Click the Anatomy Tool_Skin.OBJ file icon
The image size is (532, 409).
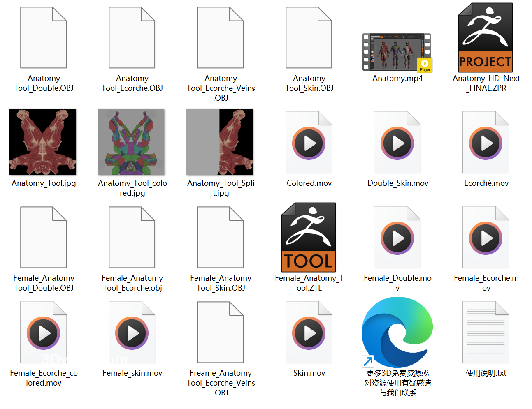pos(309,38)
